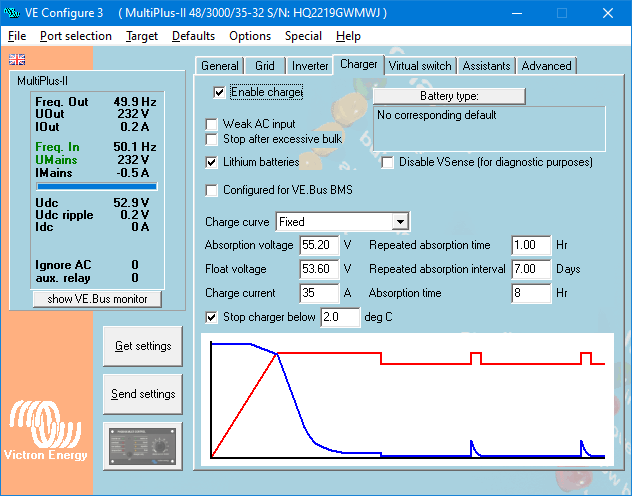Click the Get settings button
632x496 pixels.
[x=143, y=346]
